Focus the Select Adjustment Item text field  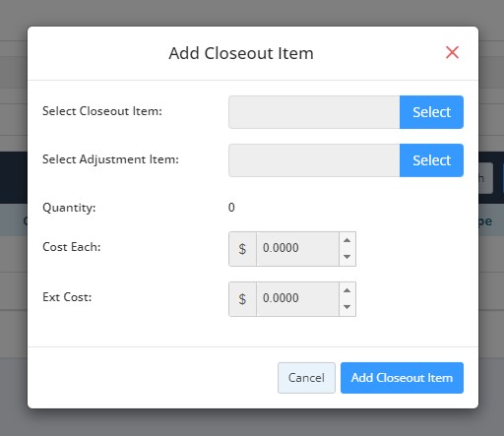[314, 160]
